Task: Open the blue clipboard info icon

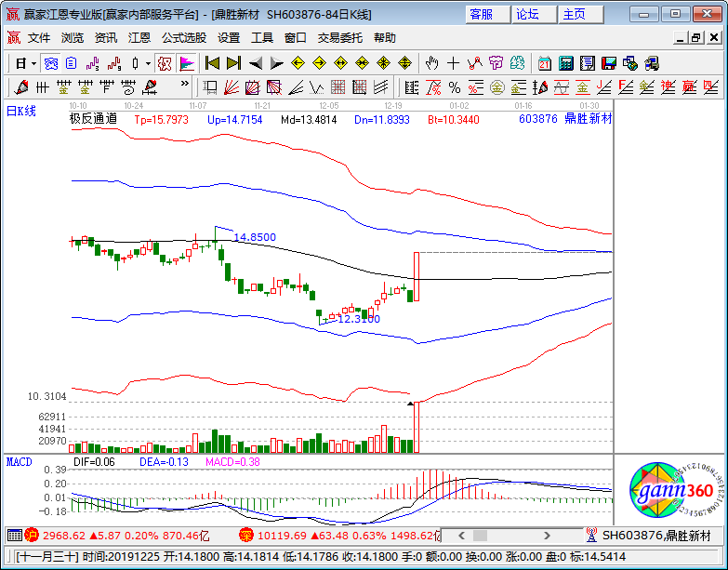Action: pyautogui.click(x=71, y=63)
